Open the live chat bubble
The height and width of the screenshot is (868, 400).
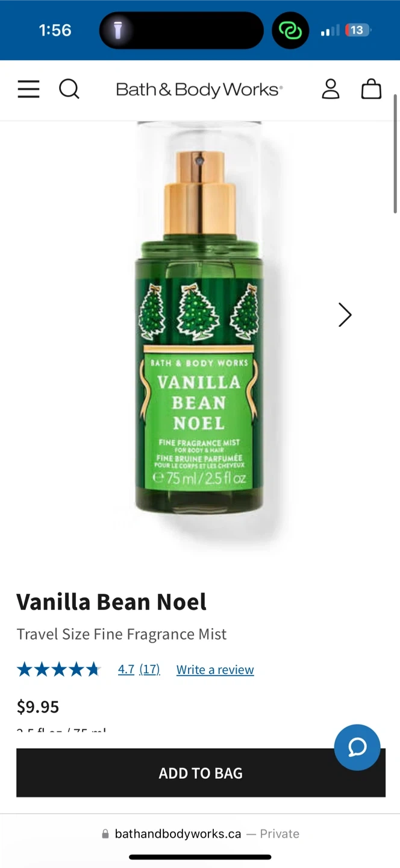(357, 747)
